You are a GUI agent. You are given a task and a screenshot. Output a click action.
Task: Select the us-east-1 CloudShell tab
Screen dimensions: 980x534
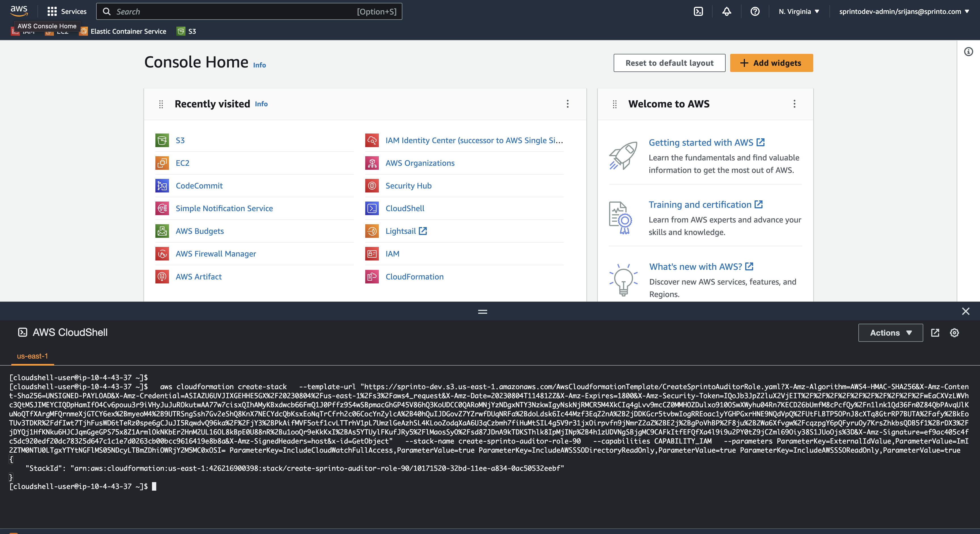(32, 356)
